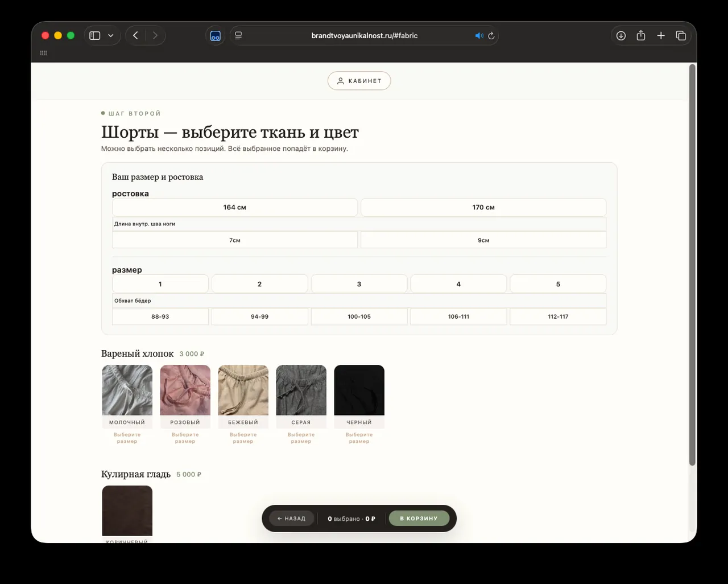The image size is (728, 584).
Task: Open the sidebar dropdown chevron
Action: [x=111, y=35]
